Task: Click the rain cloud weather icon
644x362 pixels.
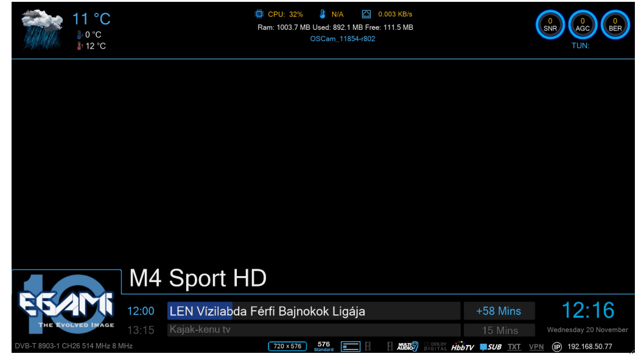Action: pos(41,30)
